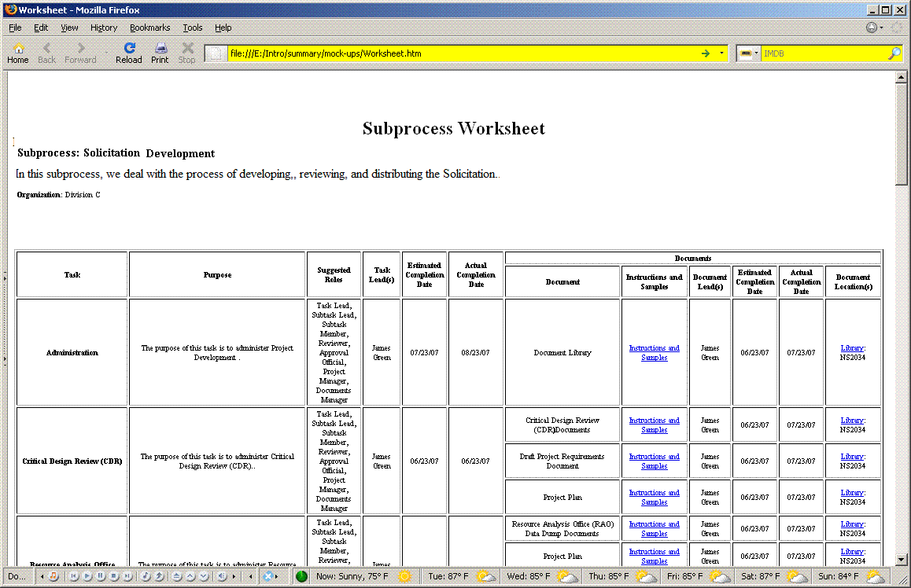Click the blue X-shaped icon in status bar
Screen dimensions: 911x588
267,576
